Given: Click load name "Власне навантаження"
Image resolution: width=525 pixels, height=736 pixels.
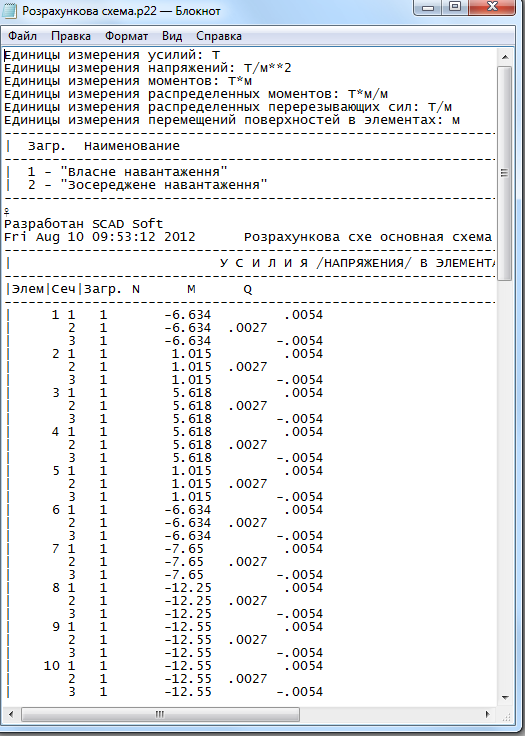Looking at the screenshot, I should (x=144, y=172).
